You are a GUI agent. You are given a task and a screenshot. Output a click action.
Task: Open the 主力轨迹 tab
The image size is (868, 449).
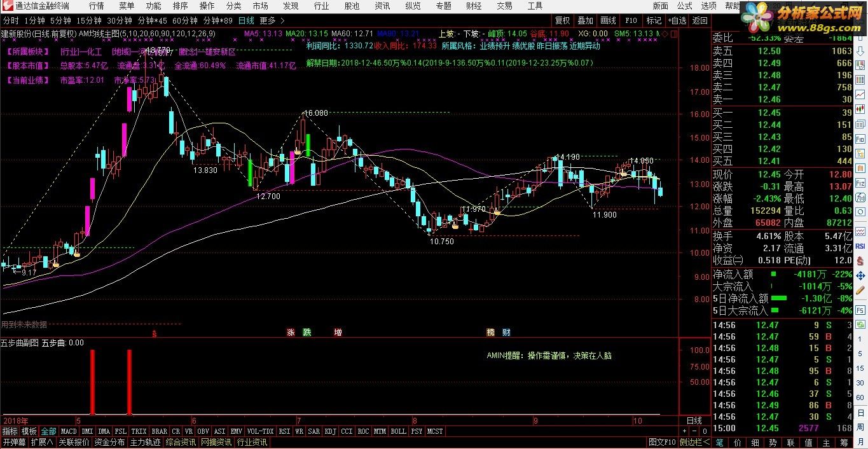click(146, 442)
